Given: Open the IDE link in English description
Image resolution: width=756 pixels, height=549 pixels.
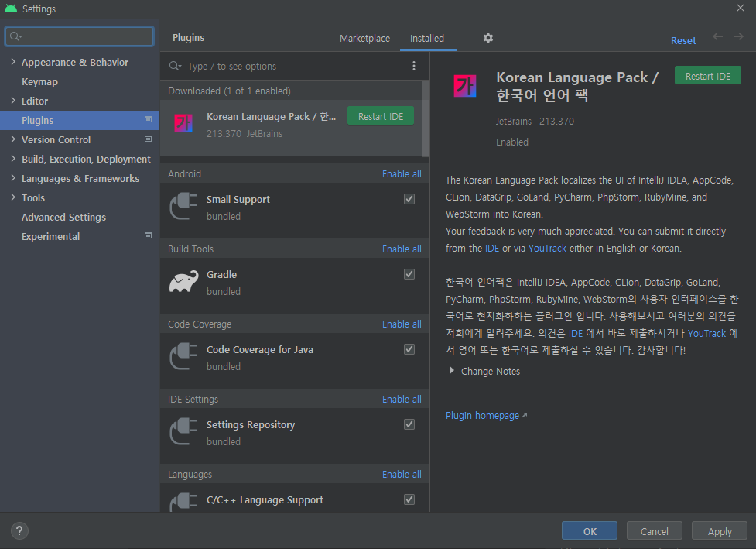Looking at the screenshot, I should [x=492, y=248].
